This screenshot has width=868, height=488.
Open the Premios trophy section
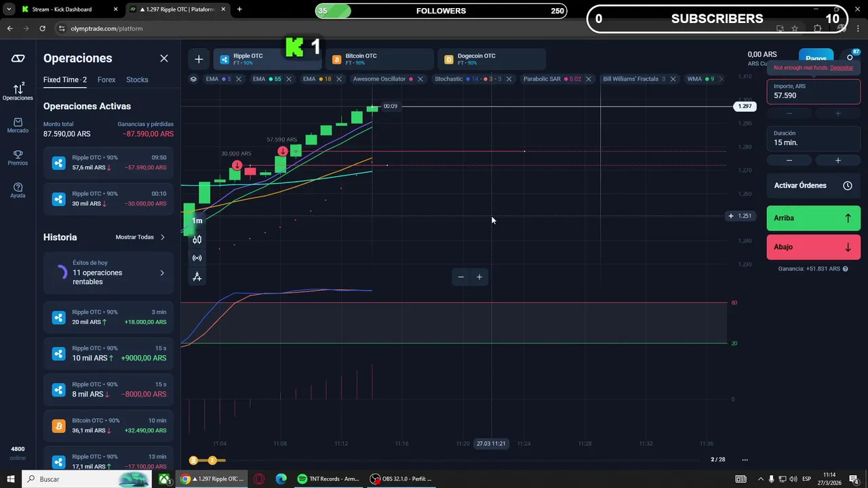tap(18, 158)
